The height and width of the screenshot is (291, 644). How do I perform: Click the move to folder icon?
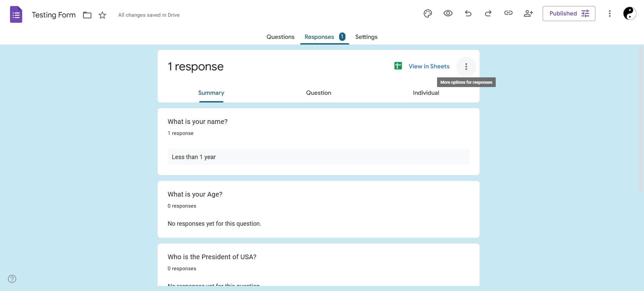pyautogui.click(x=87, y=15)
